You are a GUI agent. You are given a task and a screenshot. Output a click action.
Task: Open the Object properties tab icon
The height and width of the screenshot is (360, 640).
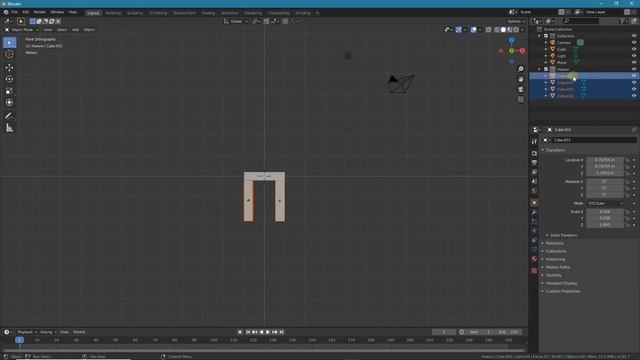pyautogui.click(x=534, y=202)
